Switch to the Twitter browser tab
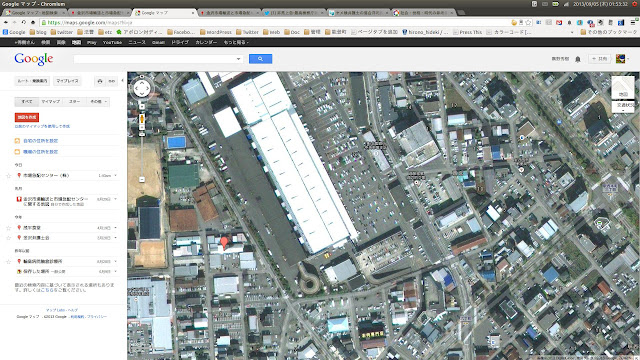Image resolution: width=640 pixels, height=360 pixels. (x=293, y=13)
